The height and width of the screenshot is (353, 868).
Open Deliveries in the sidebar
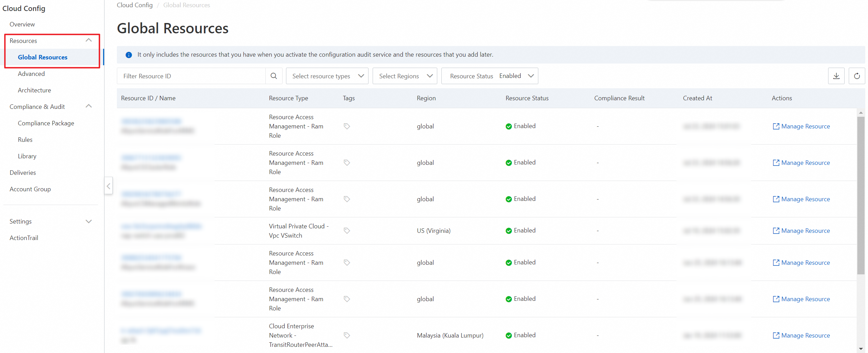[23, 173]
